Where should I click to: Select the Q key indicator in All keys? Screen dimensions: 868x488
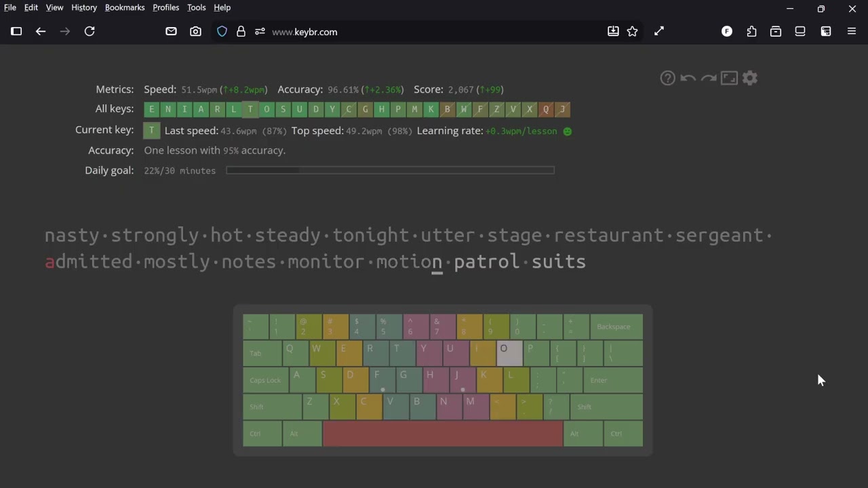pos(546,109)
